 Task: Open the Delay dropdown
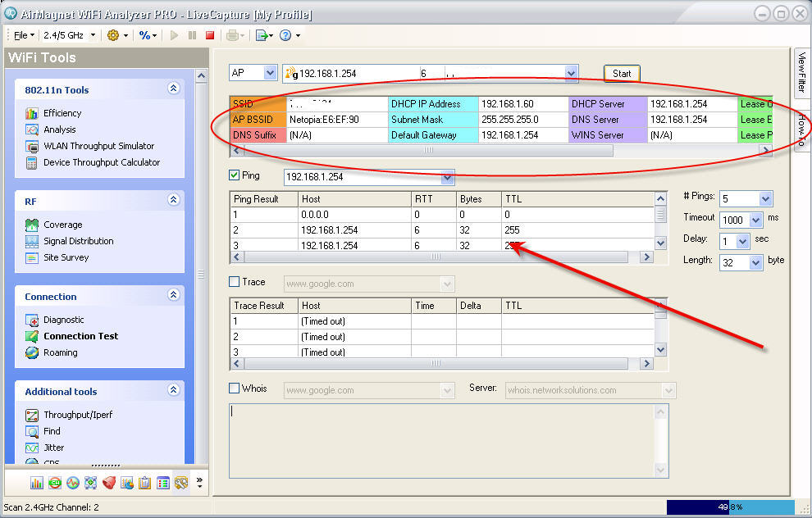click(742, 241)
